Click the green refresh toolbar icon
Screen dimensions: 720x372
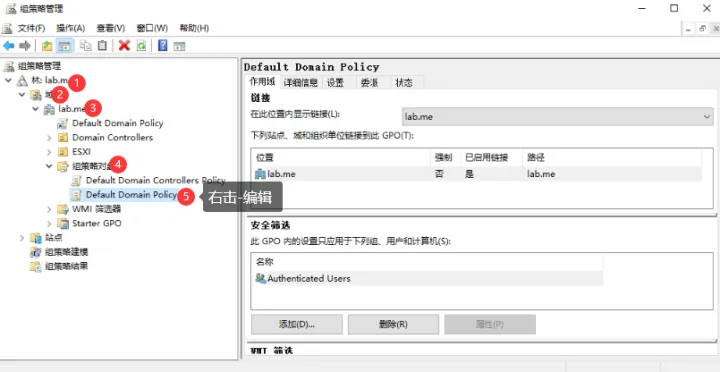click(141, 45)
